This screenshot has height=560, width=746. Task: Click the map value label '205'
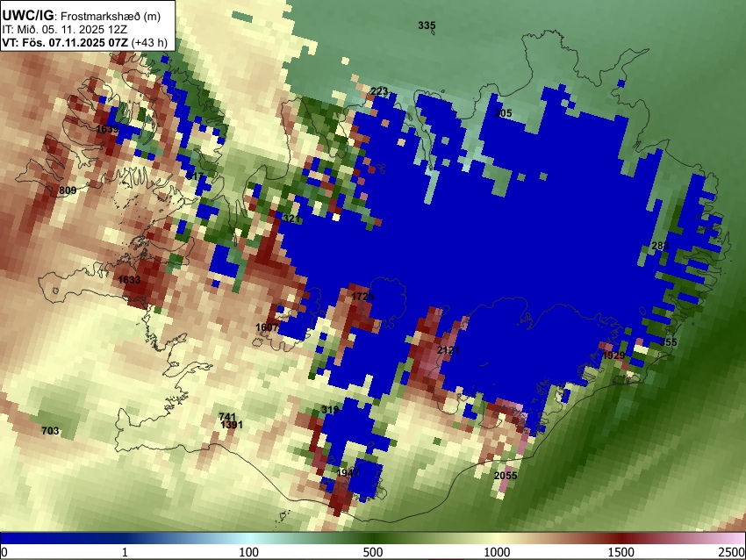tap(504, 113)
